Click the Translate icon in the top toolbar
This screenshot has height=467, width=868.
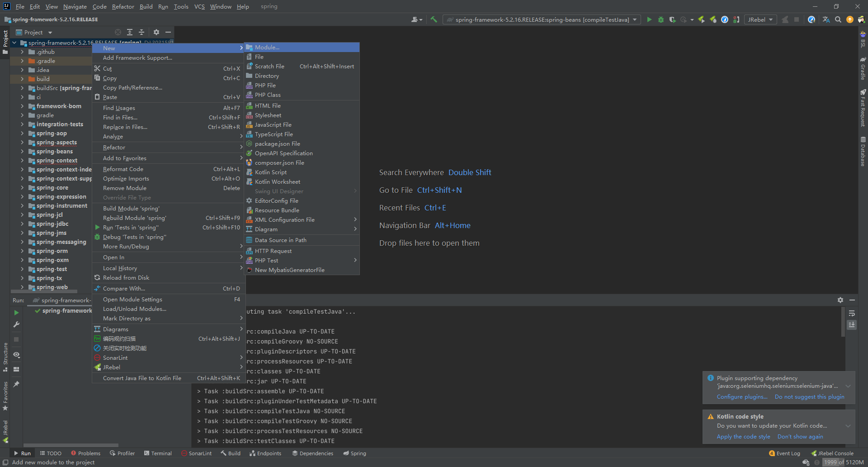826,19
